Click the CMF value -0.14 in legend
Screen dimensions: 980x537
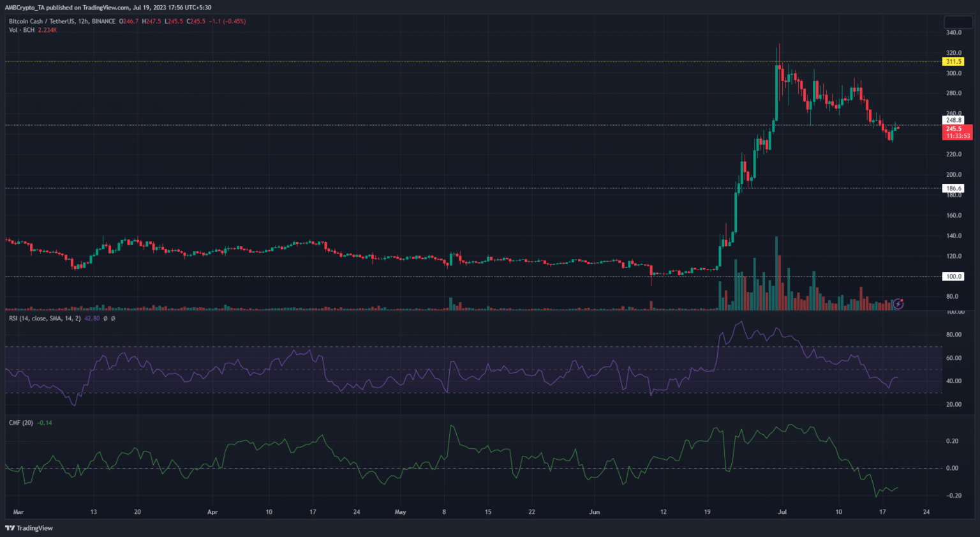tap(45, 423)
